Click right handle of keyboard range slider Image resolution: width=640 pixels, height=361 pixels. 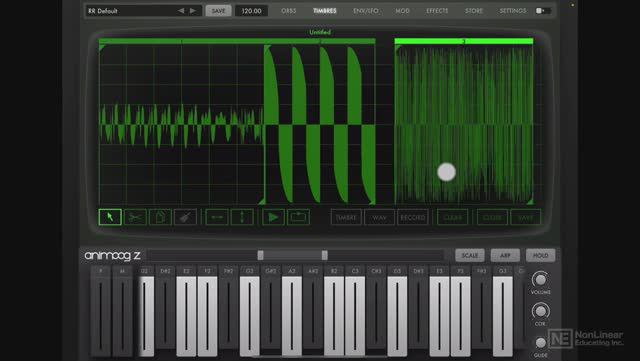pos(324,255)
